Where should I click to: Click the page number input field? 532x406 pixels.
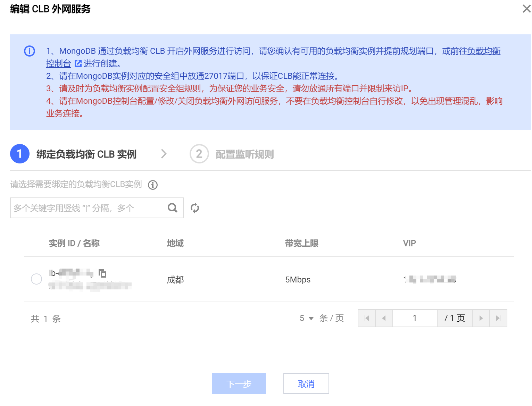(415, 318)
